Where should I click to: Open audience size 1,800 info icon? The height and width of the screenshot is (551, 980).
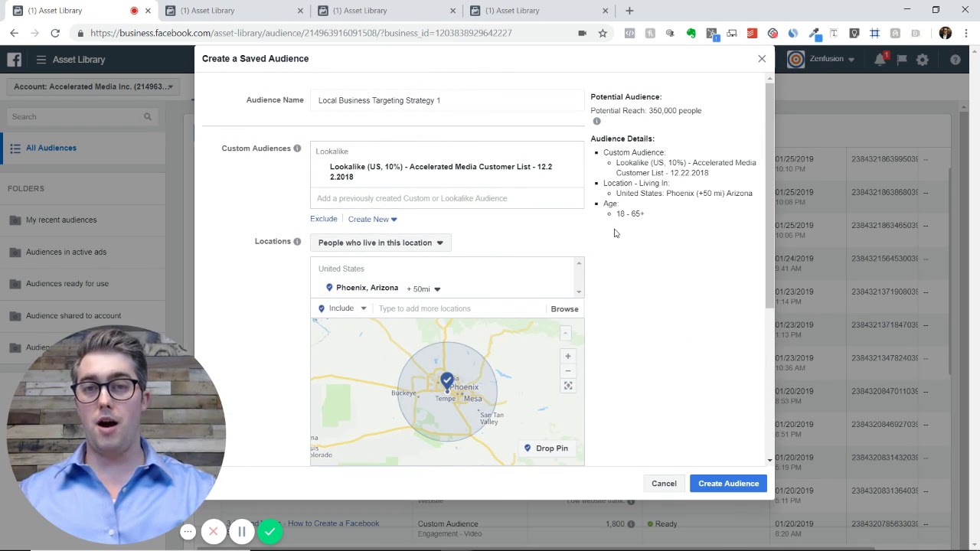631,524
